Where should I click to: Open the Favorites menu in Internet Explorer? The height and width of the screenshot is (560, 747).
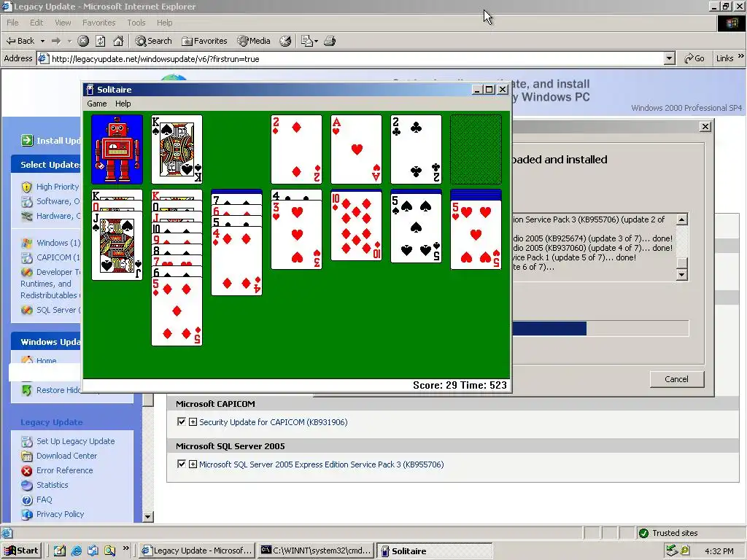point(98,23)
